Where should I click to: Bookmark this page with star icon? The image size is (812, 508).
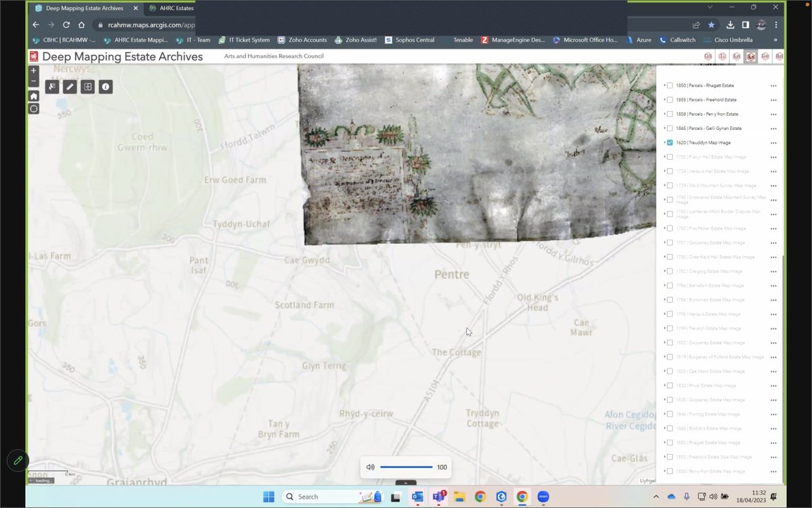point(711,25)
